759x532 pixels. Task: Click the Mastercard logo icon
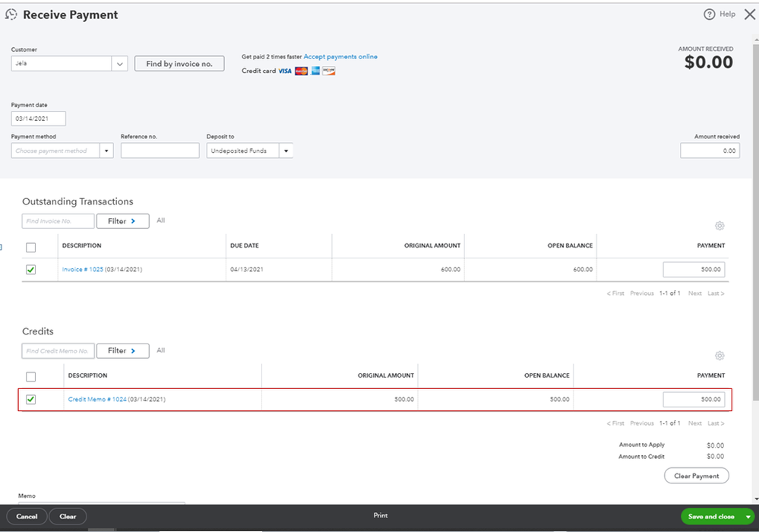301,71
